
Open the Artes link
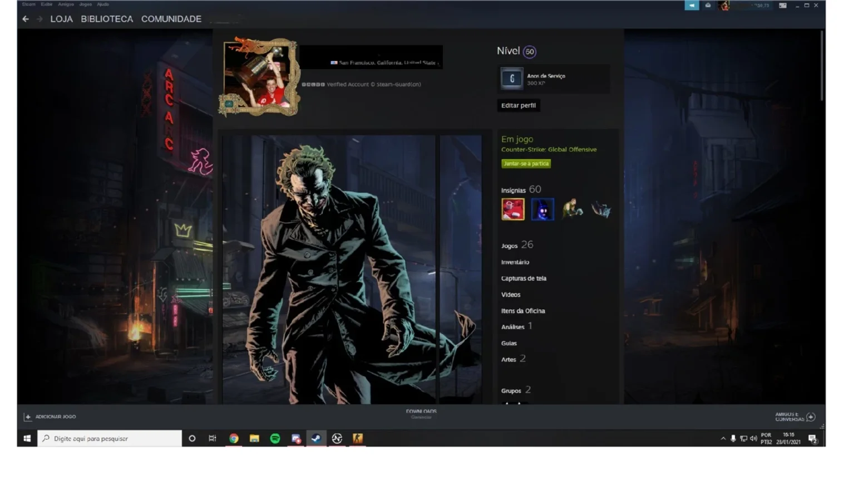[513, 359]
